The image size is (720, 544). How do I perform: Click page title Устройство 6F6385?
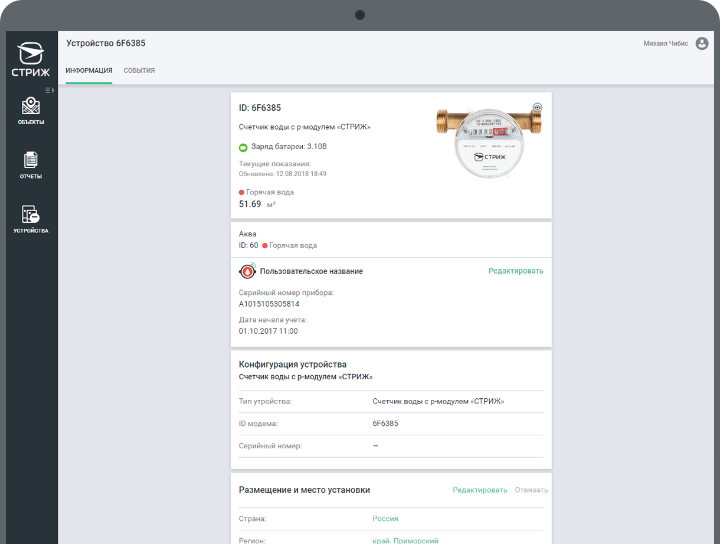tap(106, 43)
